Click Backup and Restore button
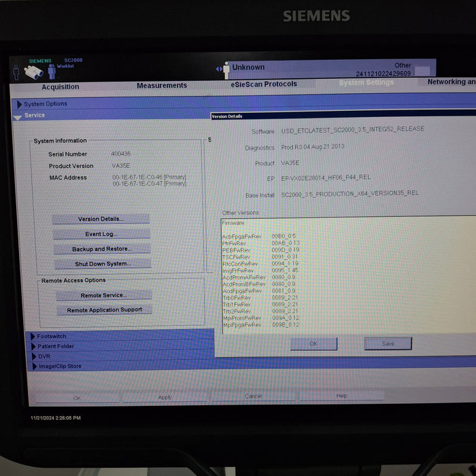The height and width of the screenshot is (476, 476). click(x=102, y=249)
